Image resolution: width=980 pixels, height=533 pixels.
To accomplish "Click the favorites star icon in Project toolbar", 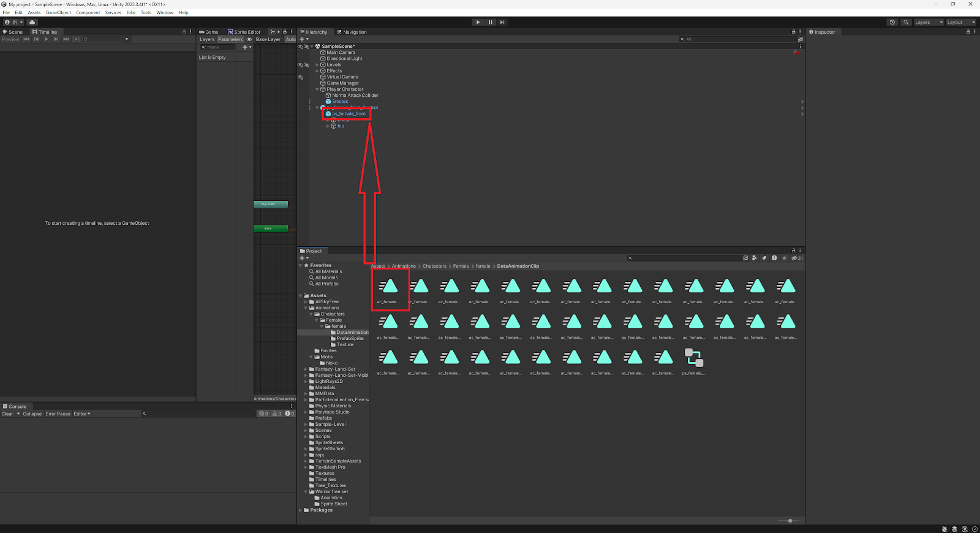I will pos(784,258).
